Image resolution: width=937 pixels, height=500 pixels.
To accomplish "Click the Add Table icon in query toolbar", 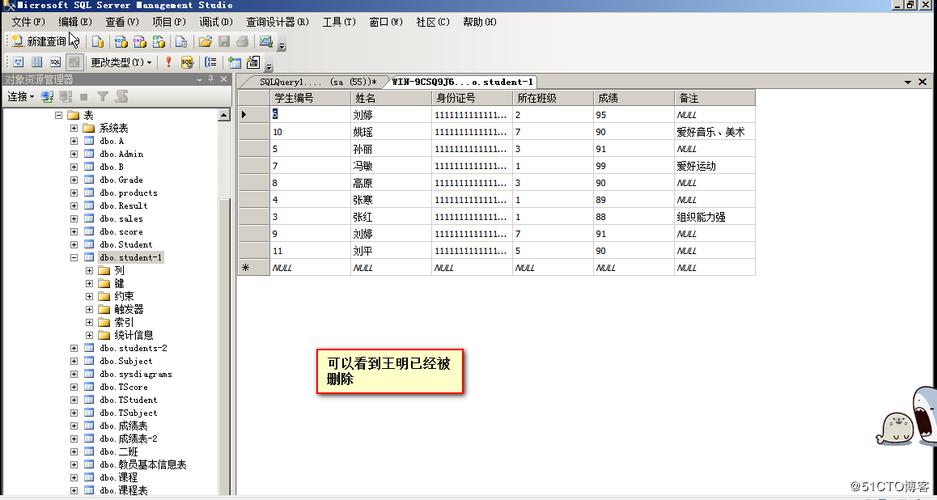I will click(235, 62).
